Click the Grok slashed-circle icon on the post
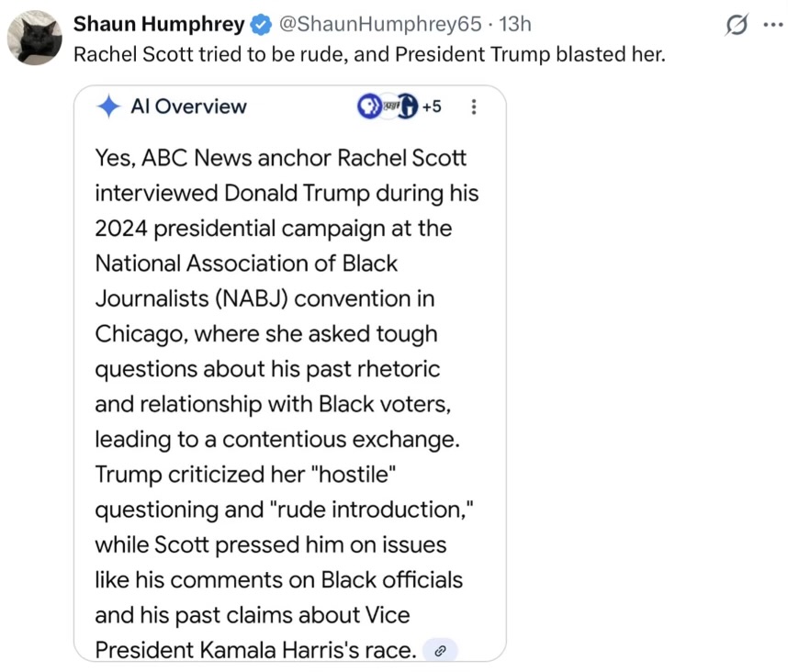 tap(735, 25)
